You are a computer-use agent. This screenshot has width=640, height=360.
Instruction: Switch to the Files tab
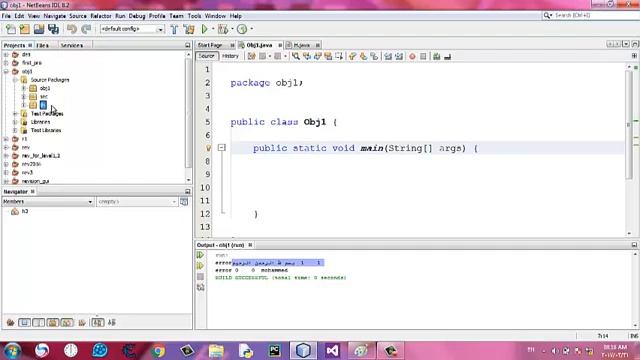[x=42, y=45]
